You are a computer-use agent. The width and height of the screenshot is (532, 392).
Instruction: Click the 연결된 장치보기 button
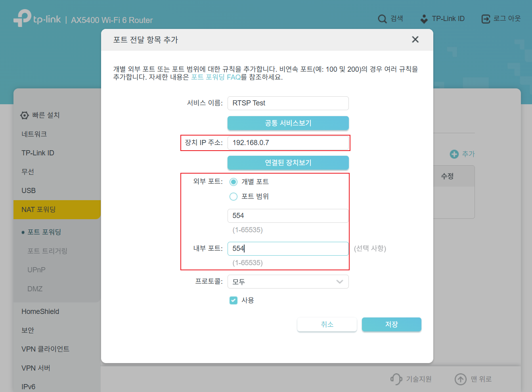pyautogui.click(x=288, y=163)
